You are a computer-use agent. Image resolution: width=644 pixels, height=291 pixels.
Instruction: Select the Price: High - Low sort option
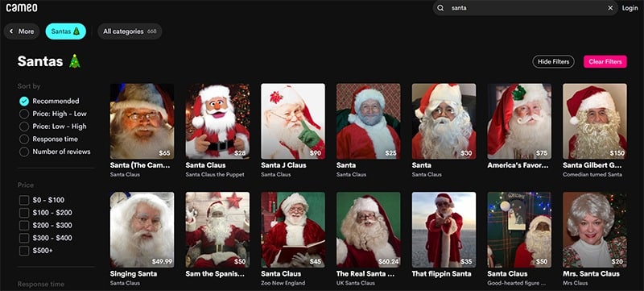click(x=52, y=114)
